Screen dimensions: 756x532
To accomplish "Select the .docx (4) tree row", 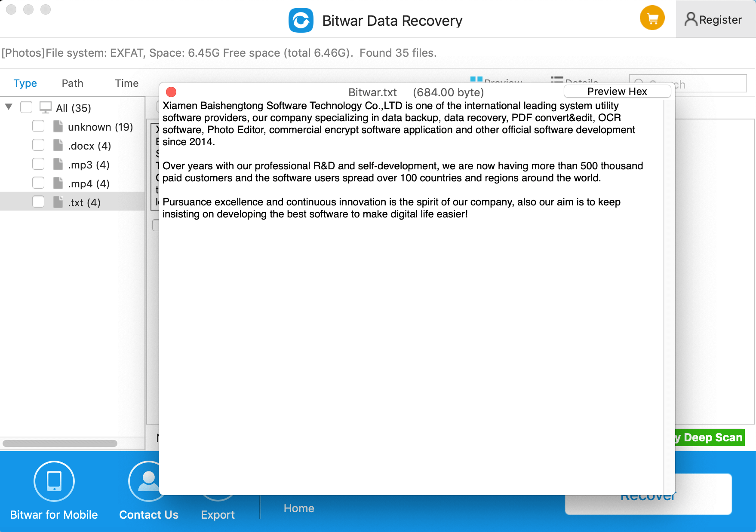I will tap(72, 145).
